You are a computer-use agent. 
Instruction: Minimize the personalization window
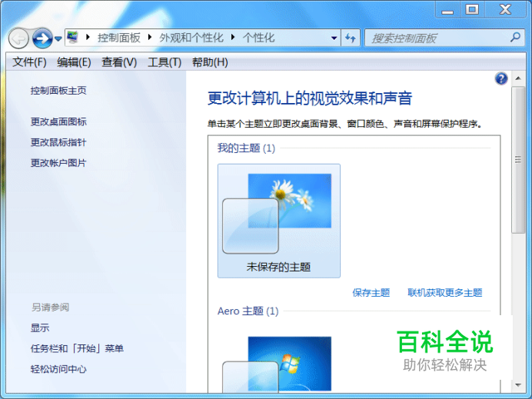447,9
